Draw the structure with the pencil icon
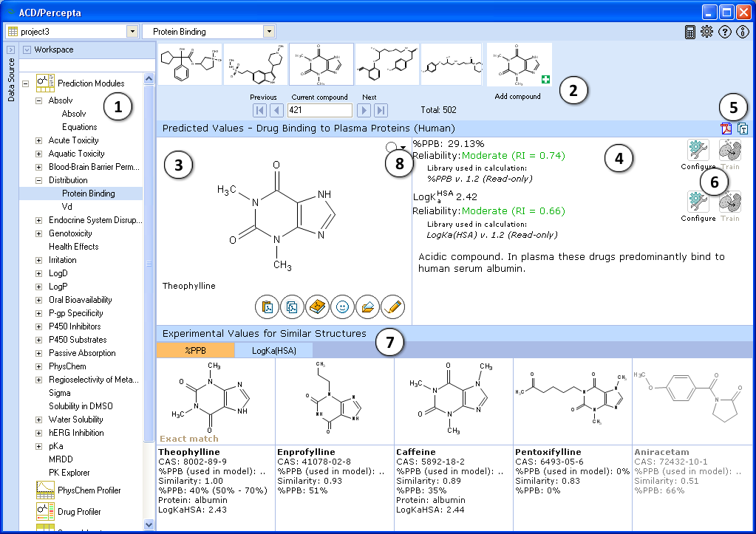Screen dimensions: 756x534 click(392, 307)
